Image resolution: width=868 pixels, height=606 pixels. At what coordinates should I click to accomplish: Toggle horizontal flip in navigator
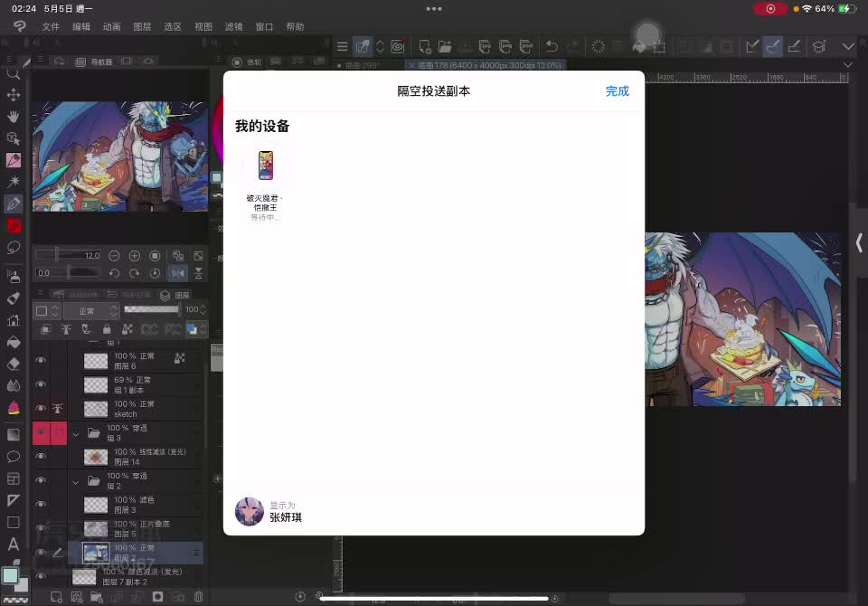click(178, 273)
